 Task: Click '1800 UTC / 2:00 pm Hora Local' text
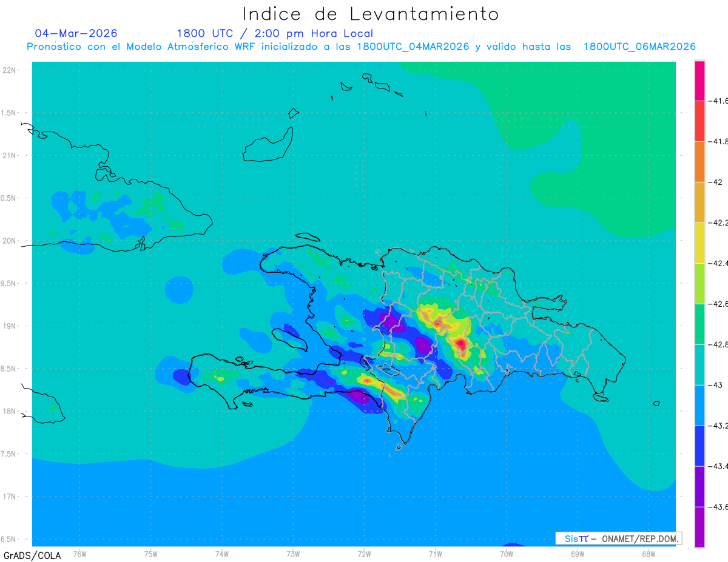pyautogui.click(x=275, y=34)
